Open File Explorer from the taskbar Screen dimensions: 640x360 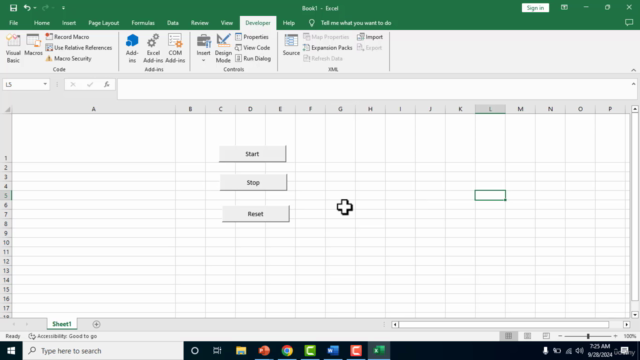241,351
